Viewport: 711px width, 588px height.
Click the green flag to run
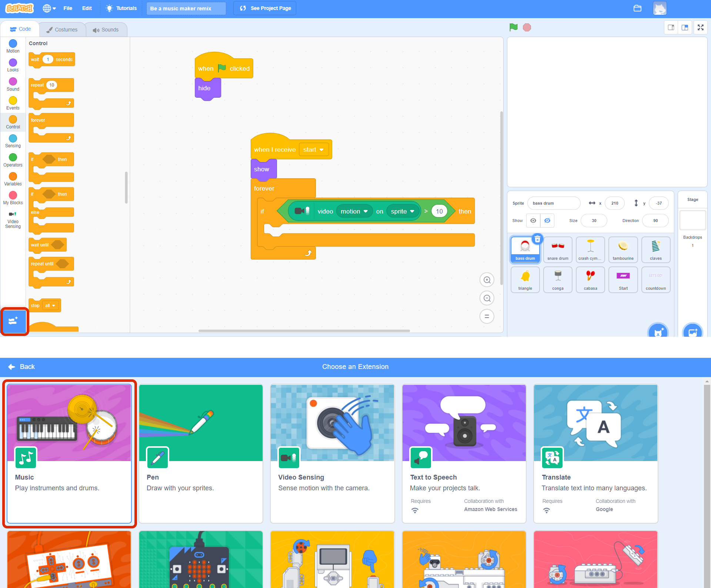[513, 27]
